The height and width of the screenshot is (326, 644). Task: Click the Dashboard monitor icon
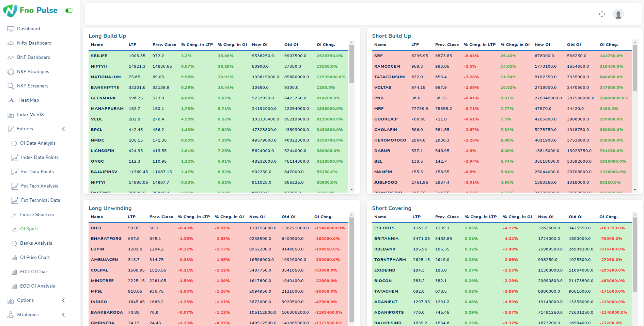(11, 29)
